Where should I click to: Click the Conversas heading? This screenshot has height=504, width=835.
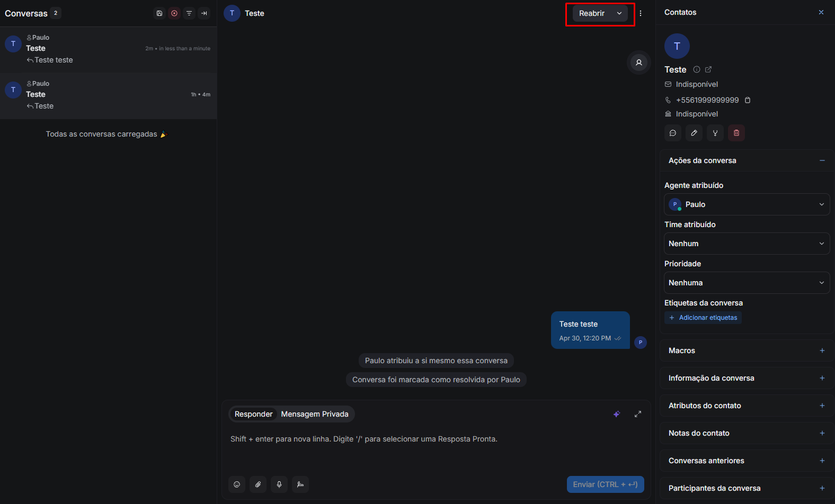tap(26, 13)
